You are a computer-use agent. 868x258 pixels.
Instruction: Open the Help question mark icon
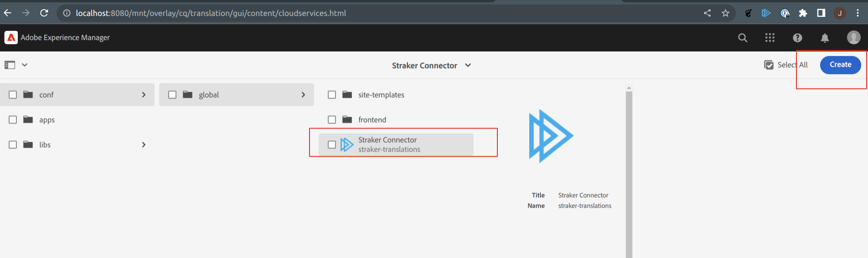click(797, 38)
